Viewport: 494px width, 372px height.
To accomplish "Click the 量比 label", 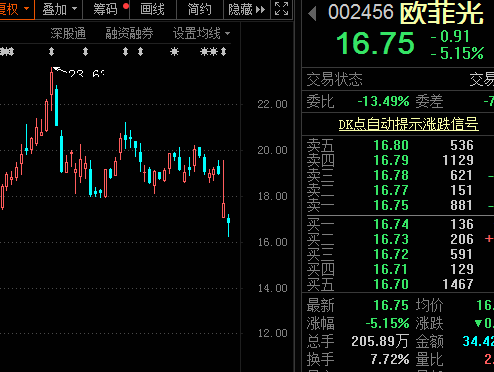I will click(x=429, y=359).
